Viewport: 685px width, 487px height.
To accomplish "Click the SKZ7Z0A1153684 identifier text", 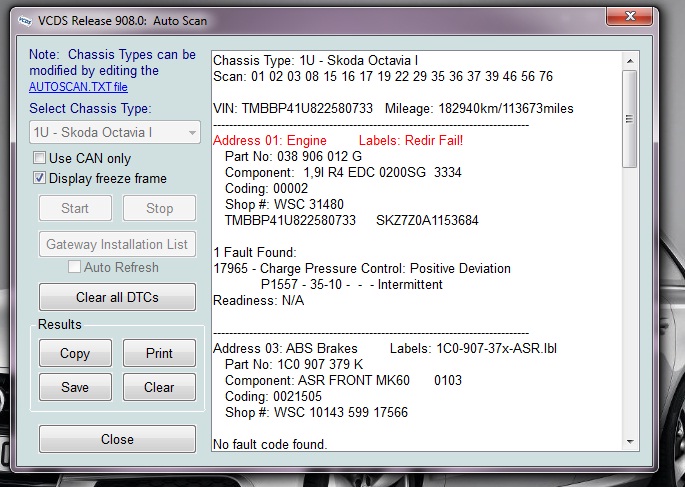I will click(427, 220).
